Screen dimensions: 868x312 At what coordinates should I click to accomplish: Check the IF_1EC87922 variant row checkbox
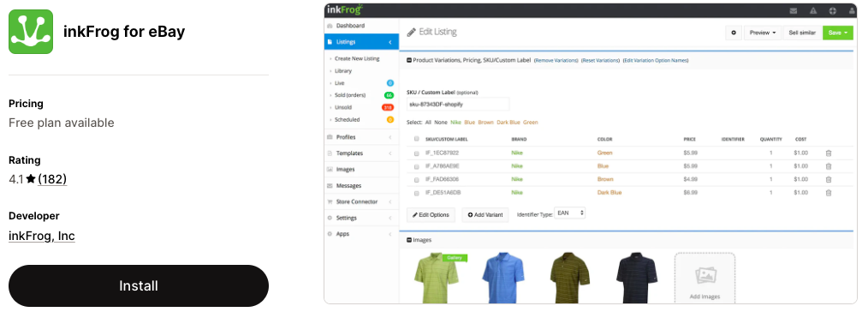pos(417,153)
